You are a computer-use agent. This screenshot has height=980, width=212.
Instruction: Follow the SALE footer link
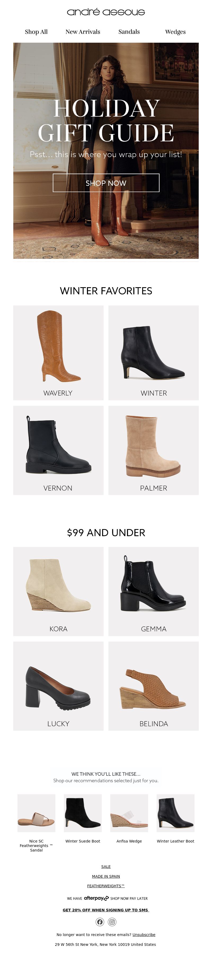106,867
